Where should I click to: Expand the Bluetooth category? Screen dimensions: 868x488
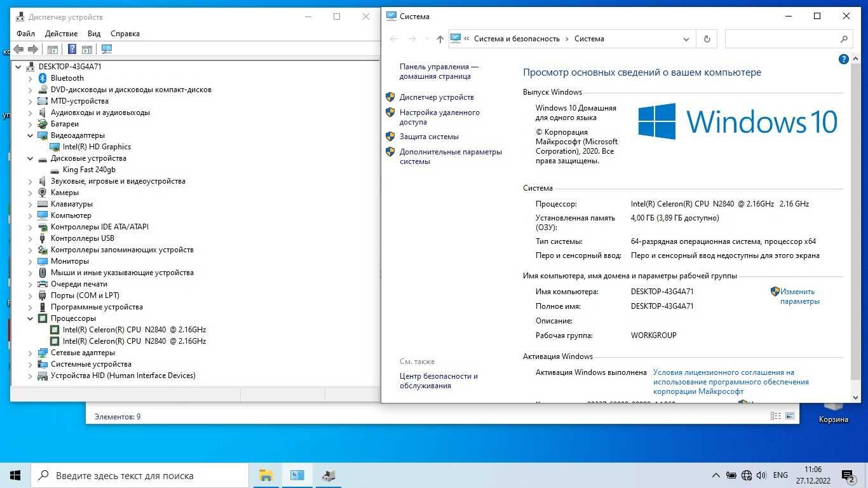pyautogui.click(x=30, y=78)
